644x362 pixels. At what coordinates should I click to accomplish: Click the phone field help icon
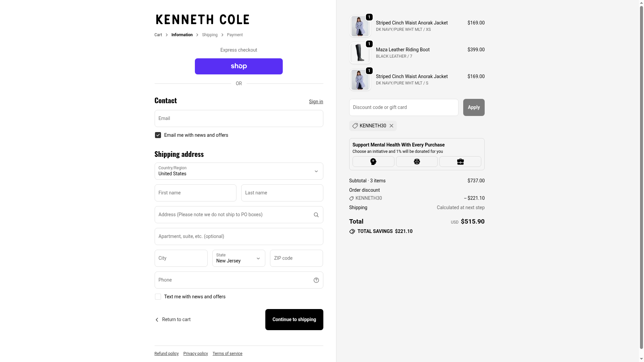point(316,280)
